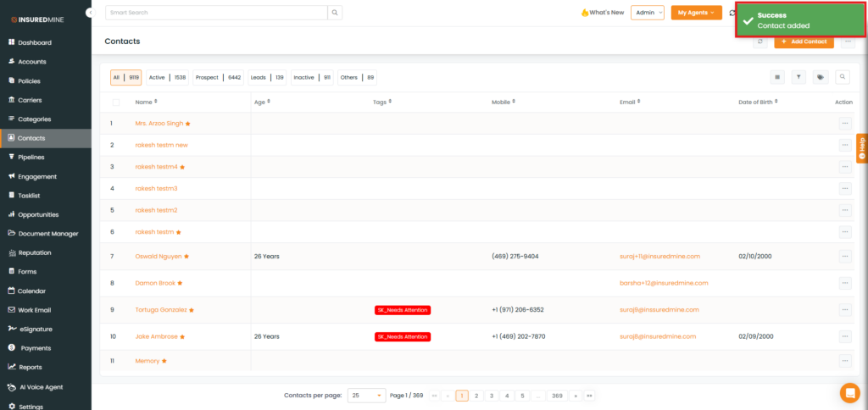Screen dimensions: 868x410
Task: Tick the select-all checkbox in the table header
Action: pyautogui.click(x=116, y=102)
